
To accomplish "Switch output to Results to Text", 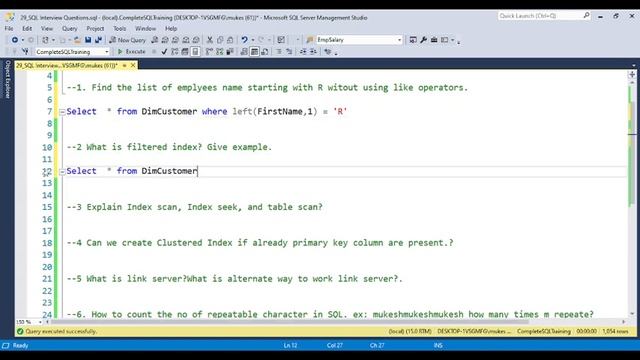I will [x=244, y=52].
